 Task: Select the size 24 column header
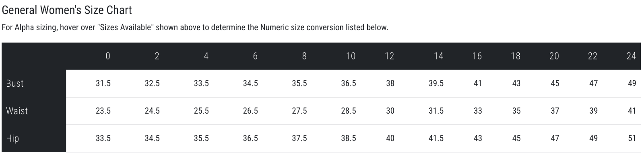tap(631, 56)
